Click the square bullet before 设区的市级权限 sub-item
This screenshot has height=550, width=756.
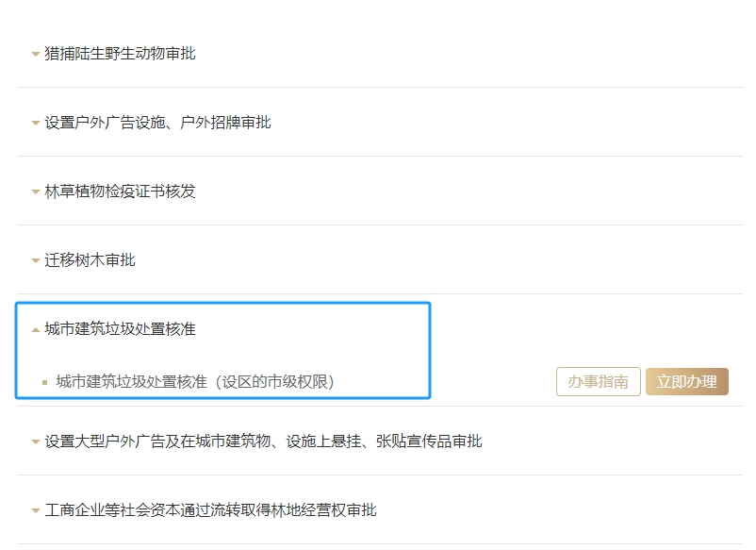[44, 383]
